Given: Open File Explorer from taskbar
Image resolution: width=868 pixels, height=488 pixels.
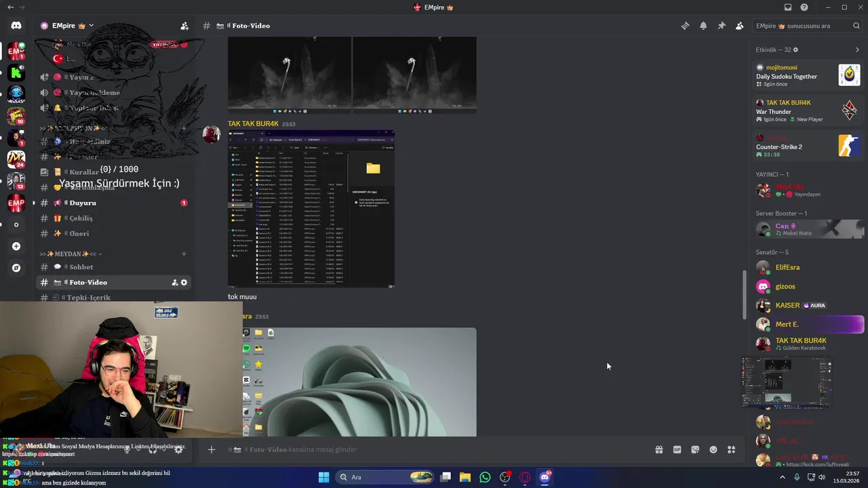Looking at the screenshot, I should [465, 477].
